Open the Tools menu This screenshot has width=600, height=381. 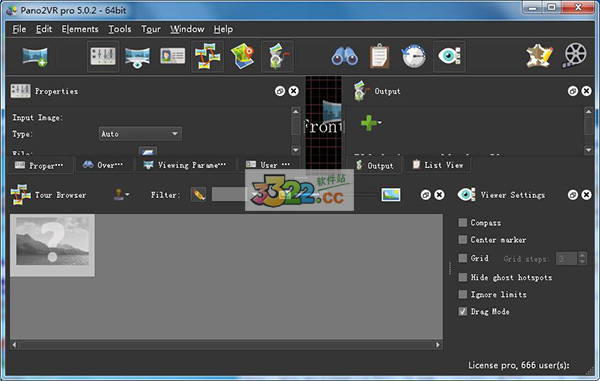120,29
